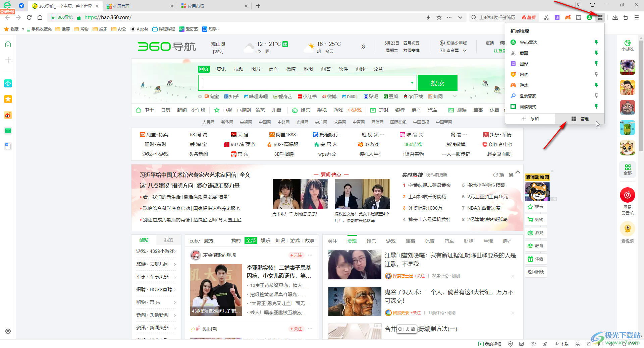Viewport: 644px width, 348px height.
Task: Select 地图 search category tab
Action: tap(308, 69)
